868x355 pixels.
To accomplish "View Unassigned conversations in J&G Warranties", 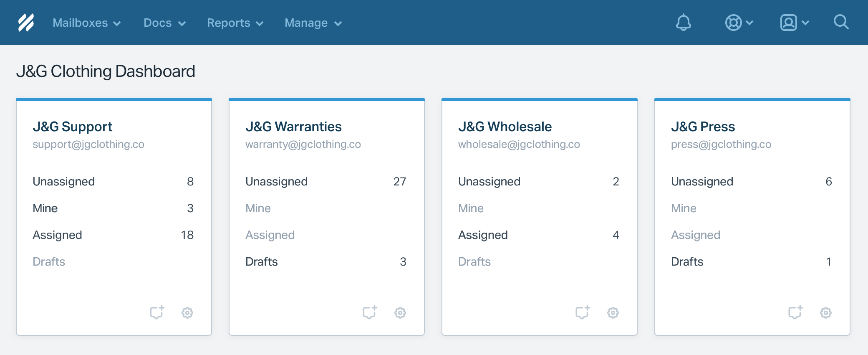I will click(x=277, y=182).
